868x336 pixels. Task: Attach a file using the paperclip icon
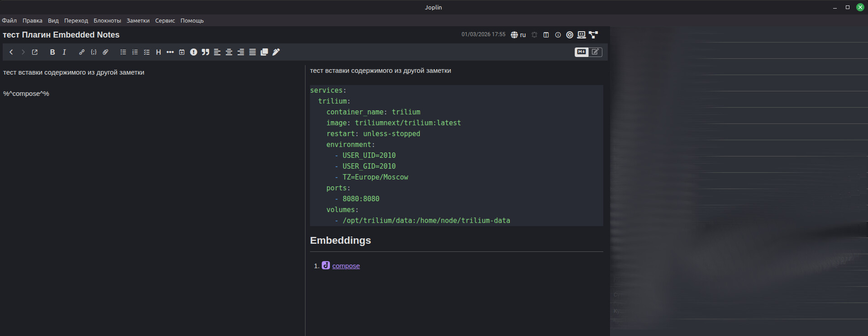[105, 52]
